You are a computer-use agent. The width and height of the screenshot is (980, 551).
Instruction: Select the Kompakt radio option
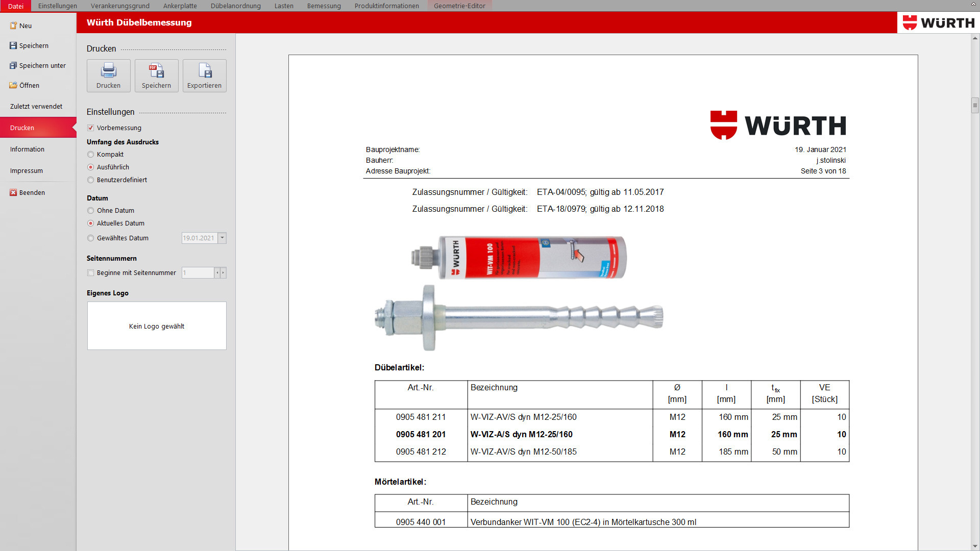click(x=90, y=155)
